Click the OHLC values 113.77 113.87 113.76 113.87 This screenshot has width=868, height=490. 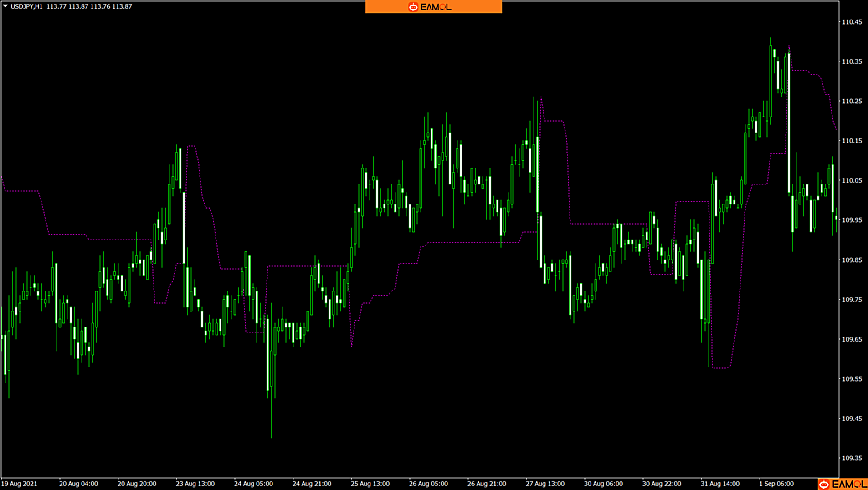coord(89,6)
